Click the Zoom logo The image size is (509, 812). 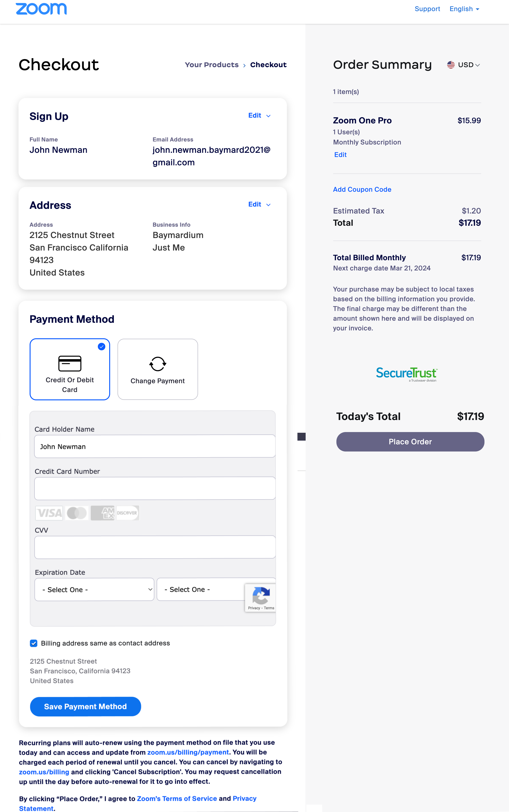click(41, 9)
